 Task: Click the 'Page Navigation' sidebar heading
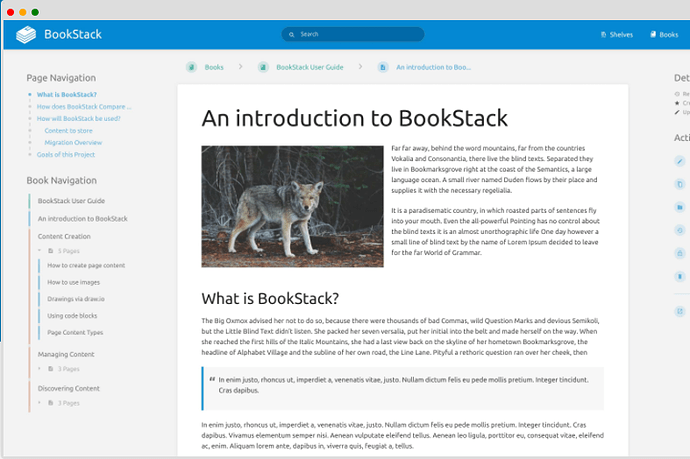pyautogui.click(x=61, y=78)
